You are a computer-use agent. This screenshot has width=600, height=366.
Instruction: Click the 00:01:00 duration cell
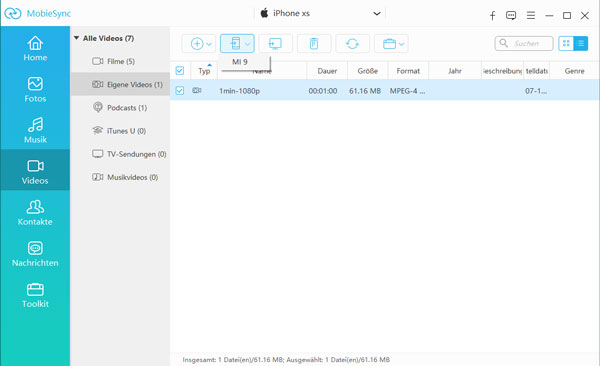(323, 91)
